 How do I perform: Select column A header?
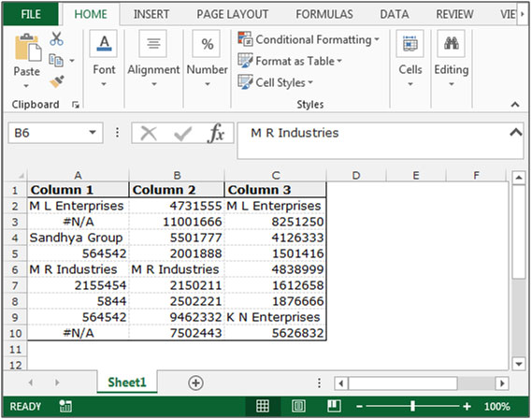(x=78, y=176)
